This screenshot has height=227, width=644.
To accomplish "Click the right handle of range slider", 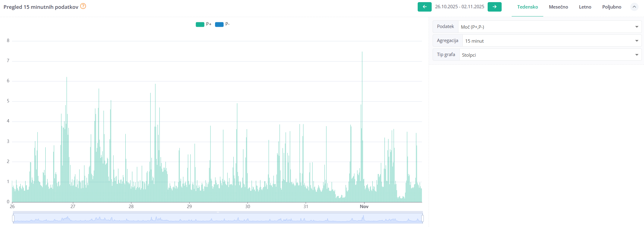I will click(423, 218).
